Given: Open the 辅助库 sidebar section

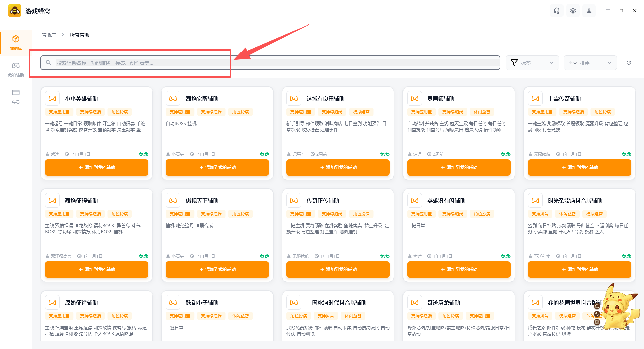Looking at the screenshot, I should [16, 43].
